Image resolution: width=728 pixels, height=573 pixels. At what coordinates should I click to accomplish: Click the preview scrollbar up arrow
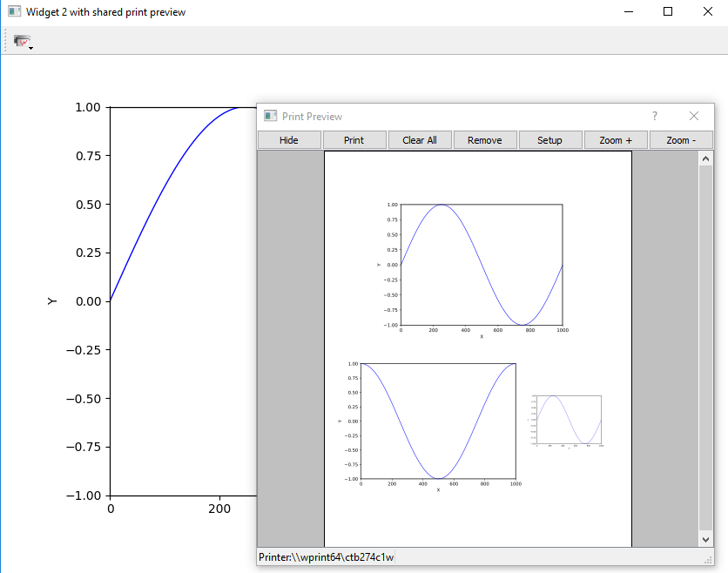coord(705,158)
